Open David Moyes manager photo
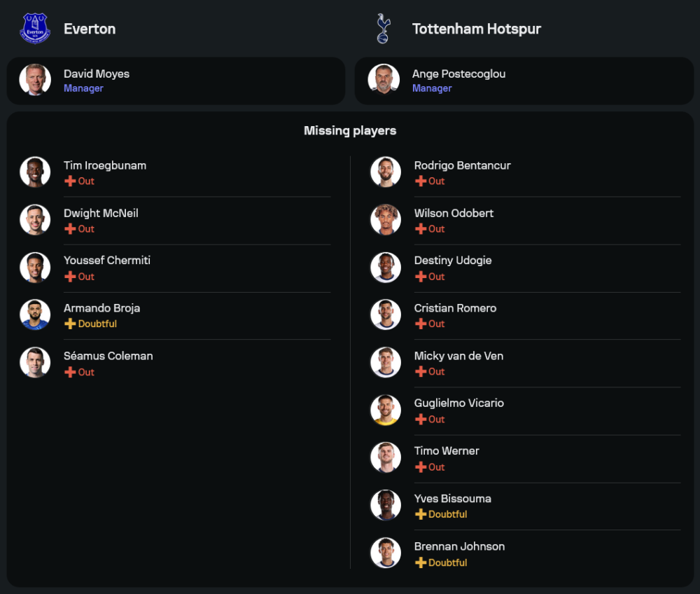Viewport: 700px width, 594px height. tap(35, 81)
